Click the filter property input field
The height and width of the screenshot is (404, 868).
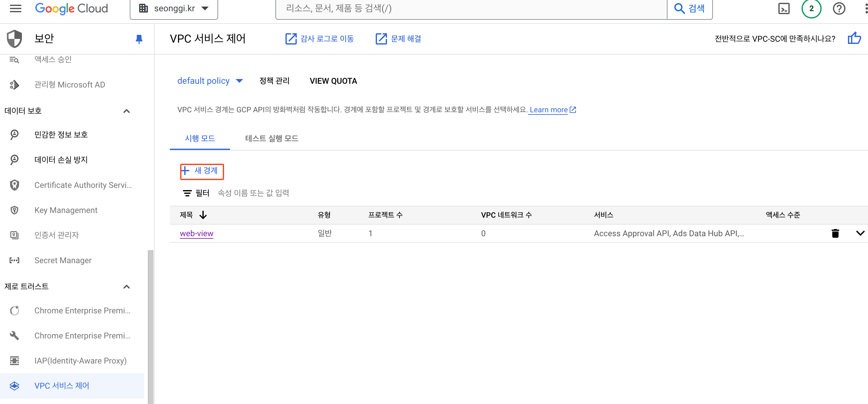coord(254,193)
